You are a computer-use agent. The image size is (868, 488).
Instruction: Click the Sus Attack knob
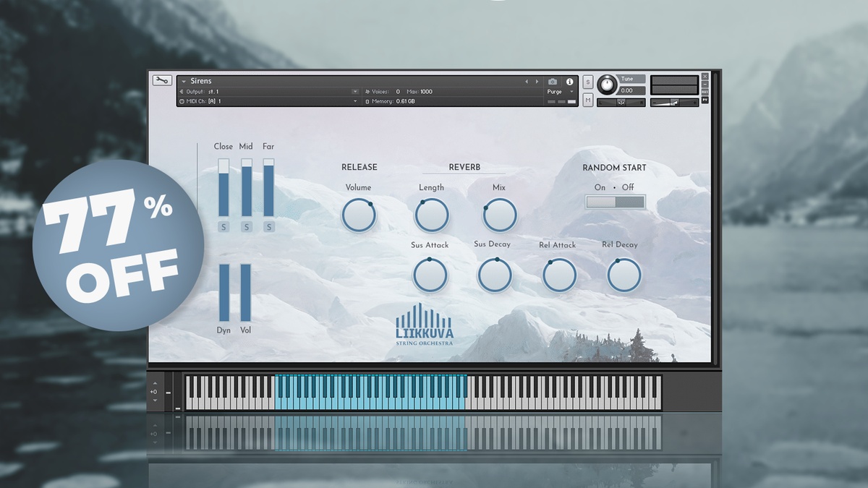tap(430, 275)
